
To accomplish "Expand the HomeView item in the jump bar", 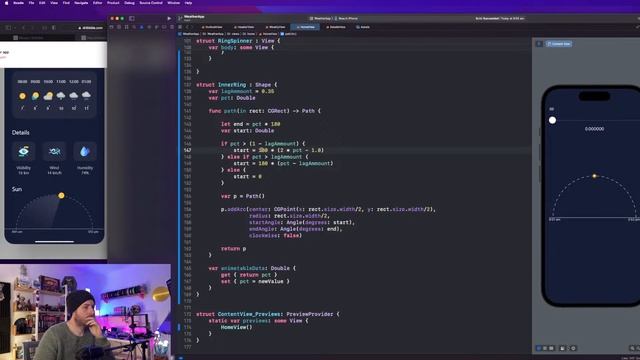I will 269,34.
